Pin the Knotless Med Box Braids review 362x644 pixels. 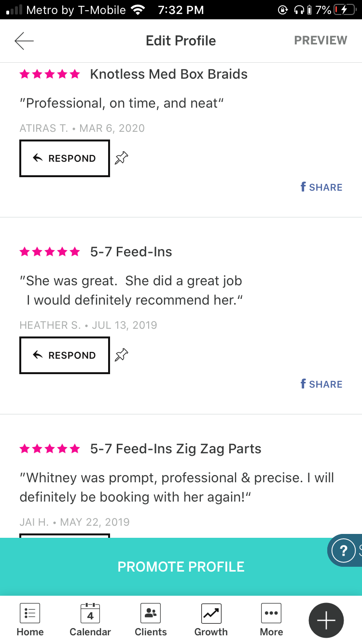[x=122, y=158]
